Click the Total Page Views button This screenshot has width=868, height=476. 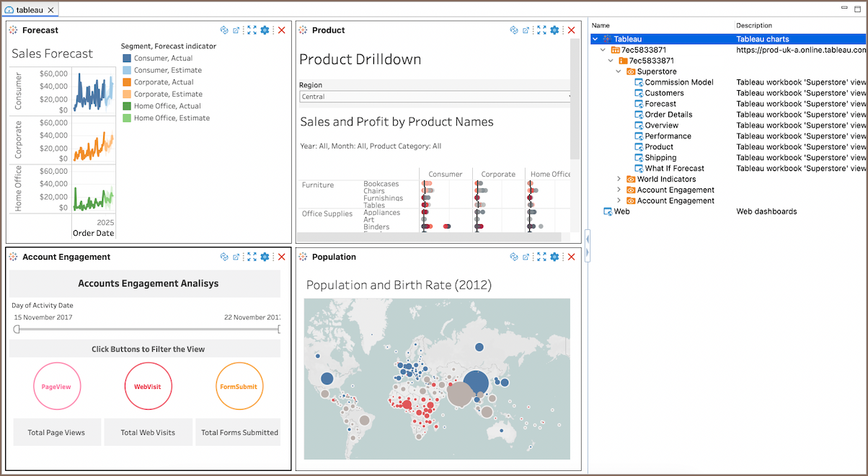point(56,433)
